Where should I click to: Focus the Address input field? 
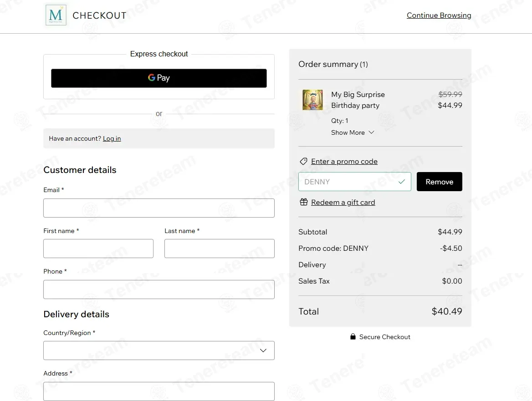(159, 391)
